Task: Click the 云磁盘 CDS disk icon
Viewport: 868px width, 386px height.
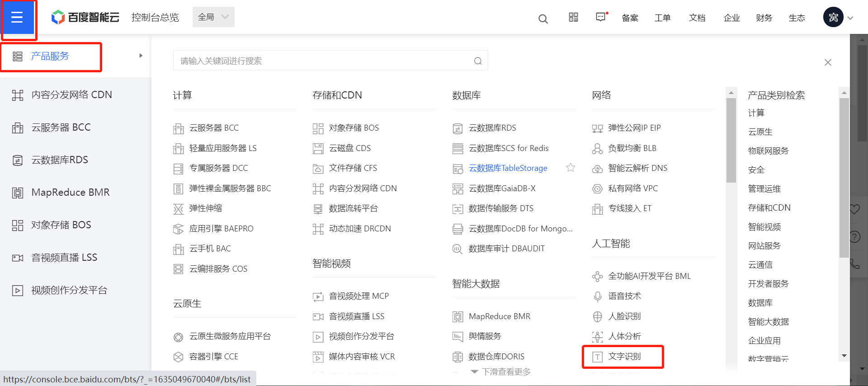Action: pyautogui.click(x=318, y=148)
